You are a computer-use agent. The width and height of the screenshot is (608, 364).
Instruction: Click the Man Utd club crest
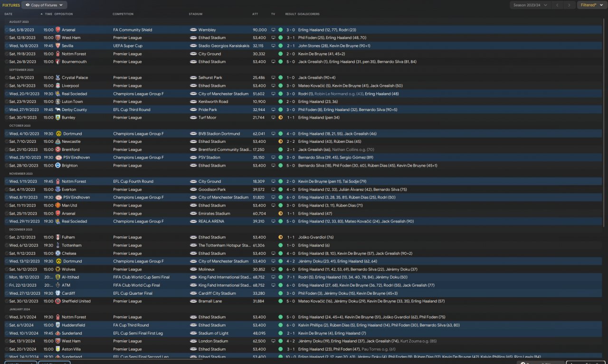pyautogui.click(x=58, y=205)
